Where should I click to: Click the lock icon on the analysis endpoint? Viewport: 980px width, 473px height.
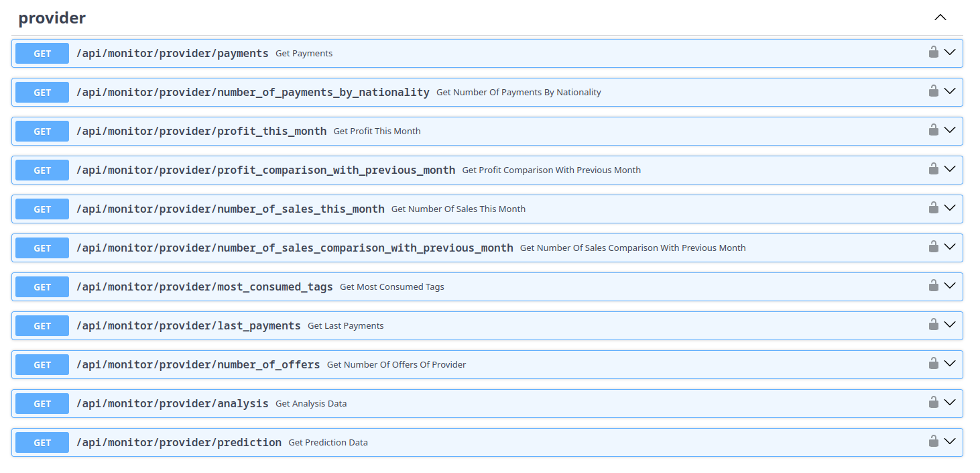[934, 403]
